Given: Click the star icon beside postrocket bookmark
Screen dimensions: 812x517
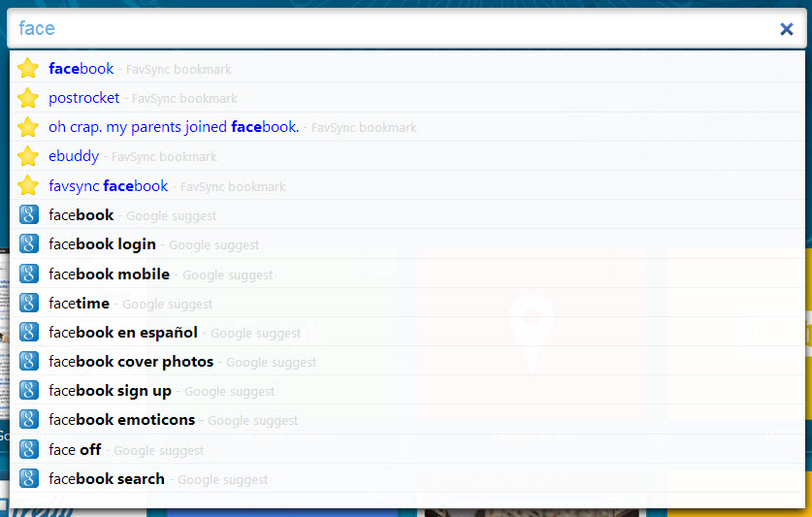Looking at the screenshot, I should point(28,98).
